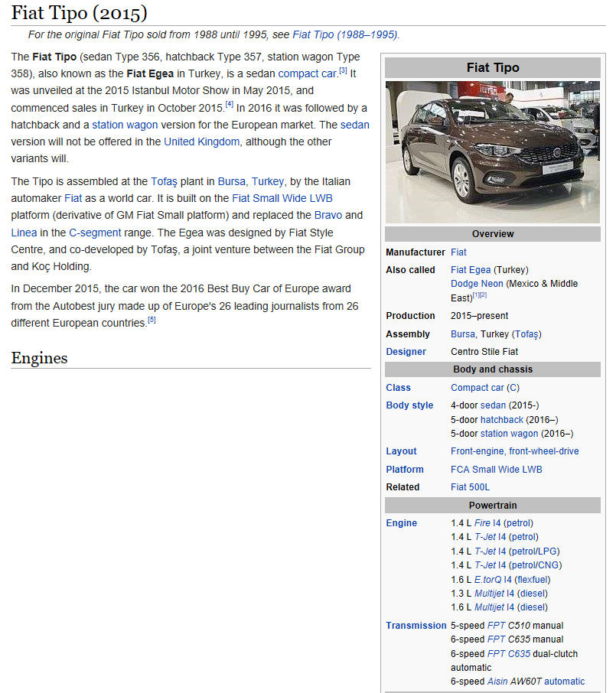This screenshot has height=693, width=616.
Task: Open the Fiat 500L related link
Action: pos(470,487)
